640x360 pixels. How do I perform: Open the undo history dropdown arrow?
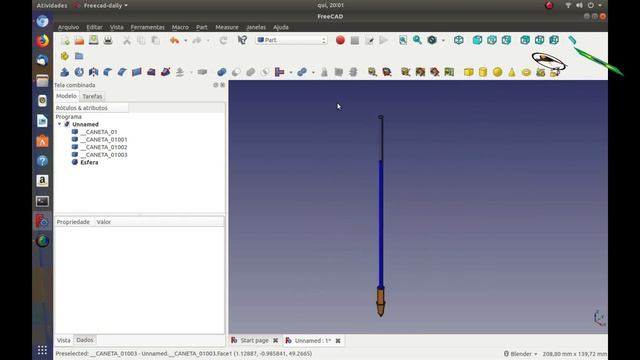point(186,40)
